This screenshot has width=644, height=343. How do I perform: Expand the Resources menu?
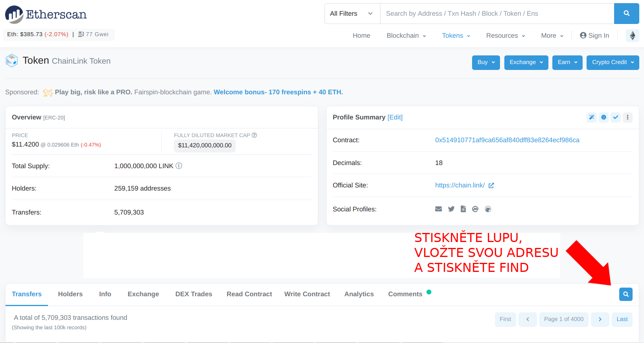[x=506, y=35]
